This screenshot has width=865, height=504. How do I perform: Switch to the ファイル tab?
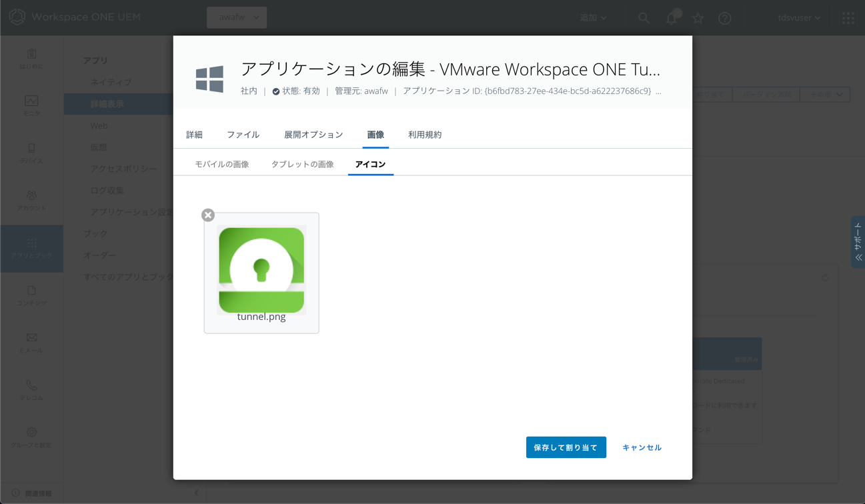point(243,135)
